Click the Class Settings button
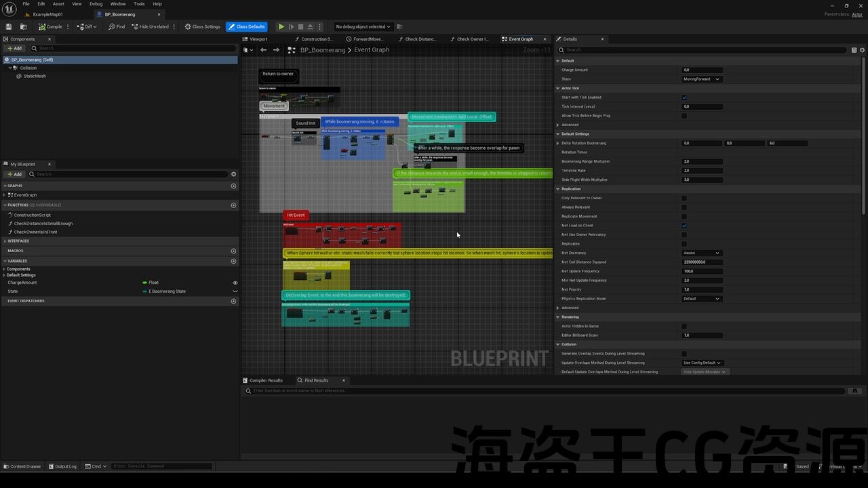Screen dimensions: 868x488 coord(203,26)
